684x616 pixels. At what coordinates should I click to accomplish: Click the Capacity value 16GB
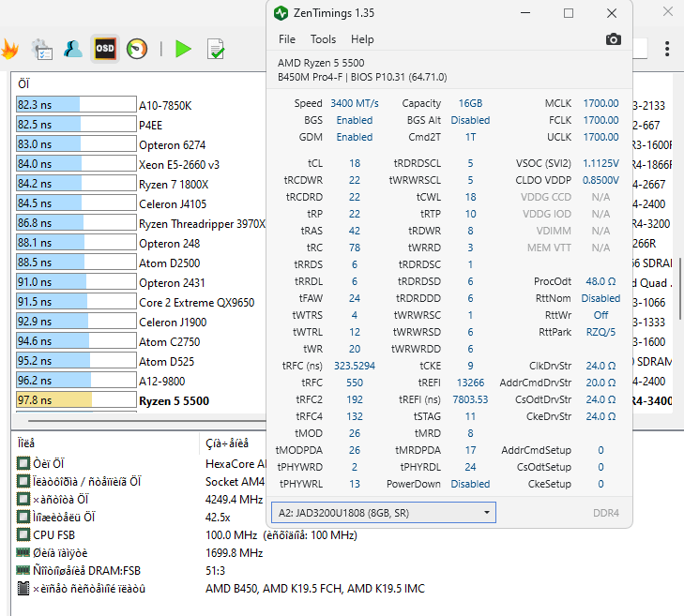pyautogui.click(x=470, y=103)
